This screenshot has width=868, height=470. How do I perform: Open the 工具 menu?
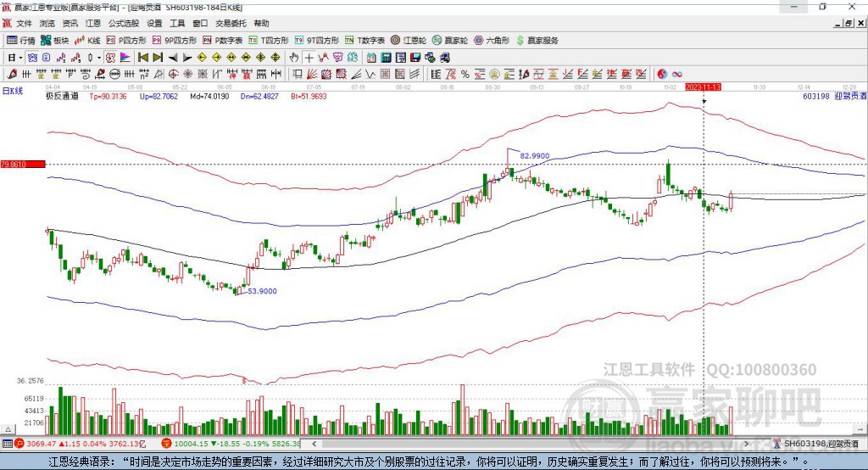tap(177, 23)
